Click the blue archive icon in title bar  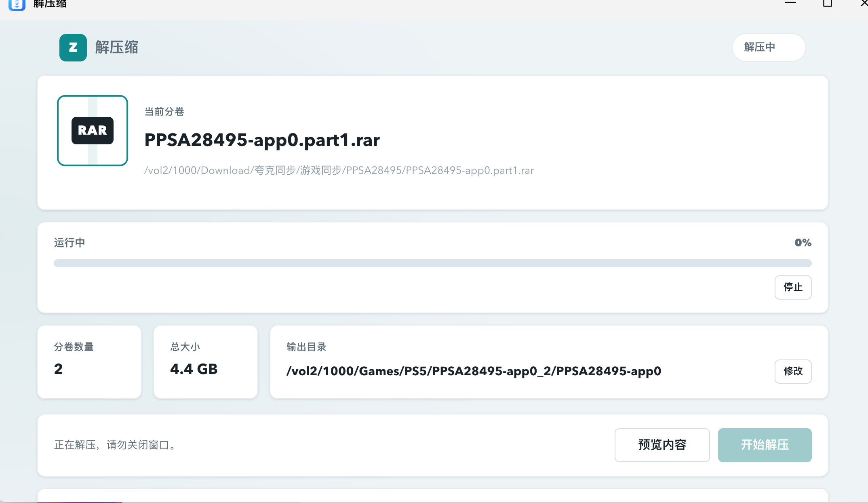[17, 5]
